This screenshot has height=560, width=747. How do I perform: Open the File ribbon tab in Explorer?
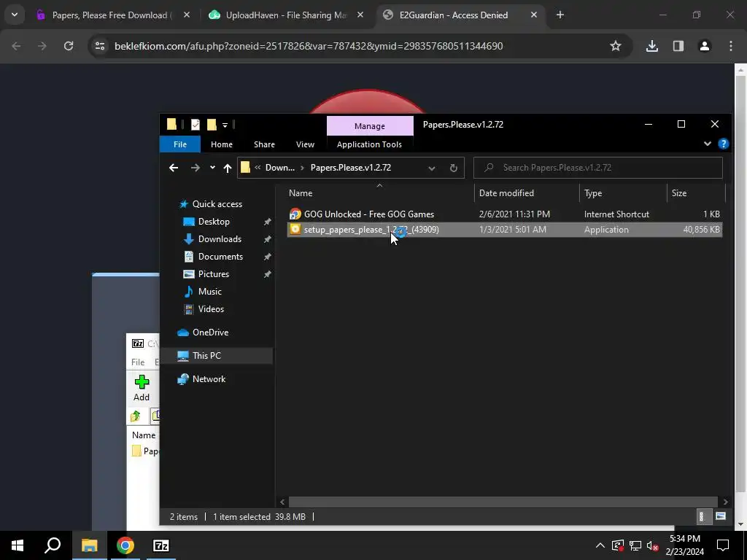click(x=180, y=144)
